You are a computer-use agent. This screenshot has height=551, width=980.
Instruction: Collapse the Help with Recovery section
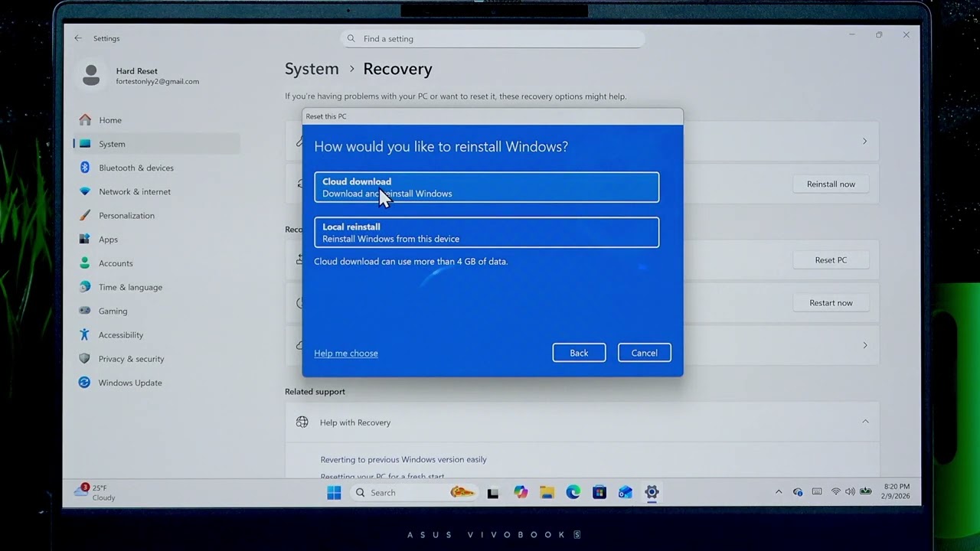click(865, 422)
